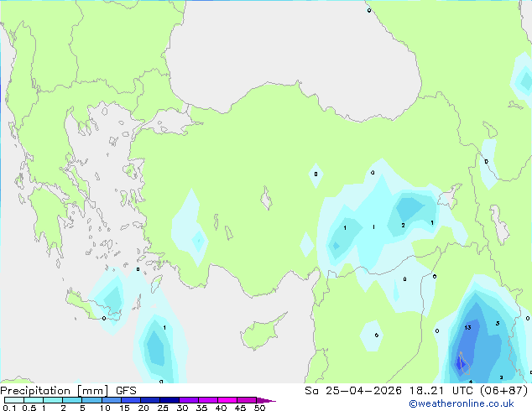Click the 40–45 mm magenta legend swatch

[227, 400]
